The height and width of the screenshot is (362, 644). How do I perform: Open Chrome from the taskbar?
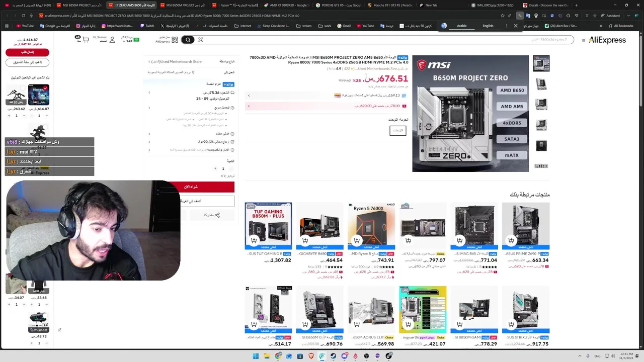point(278,356)
